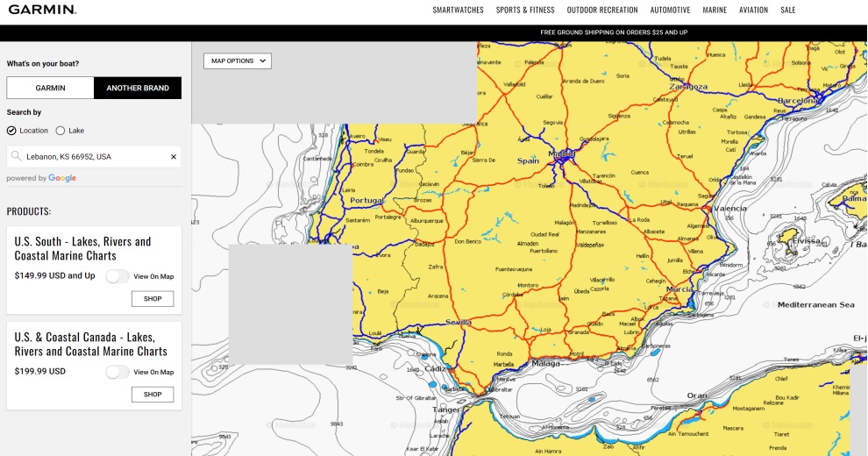
Task: Open the Outdoor Recreation menu
Action: [x=602, y=11]
